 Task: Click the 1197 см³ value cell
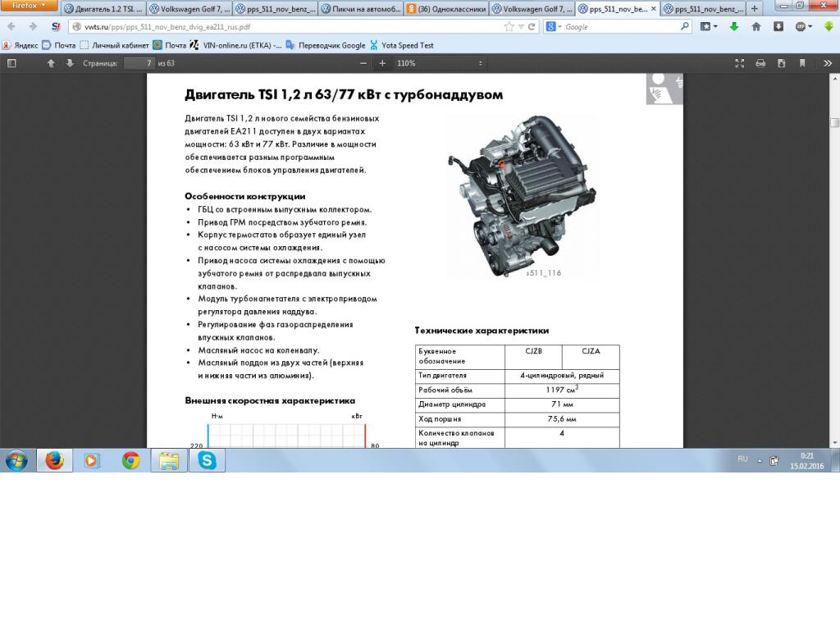[562, 390]
